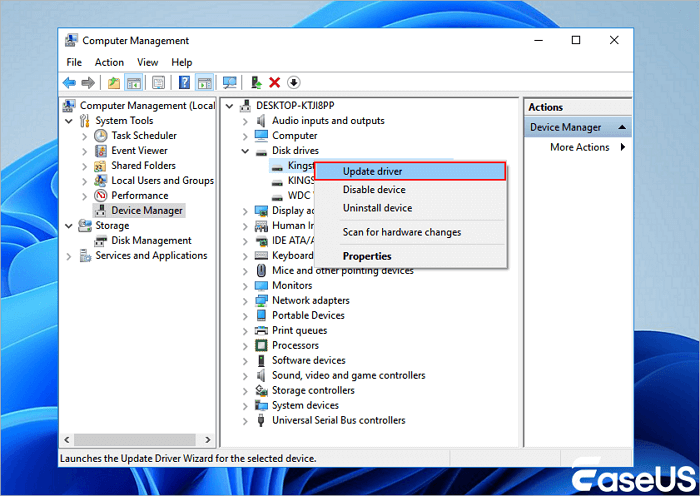The width and height of the screenshot is (700, 496).
Task: Collapse the System Tools tree node
Action: click(69, 121)
